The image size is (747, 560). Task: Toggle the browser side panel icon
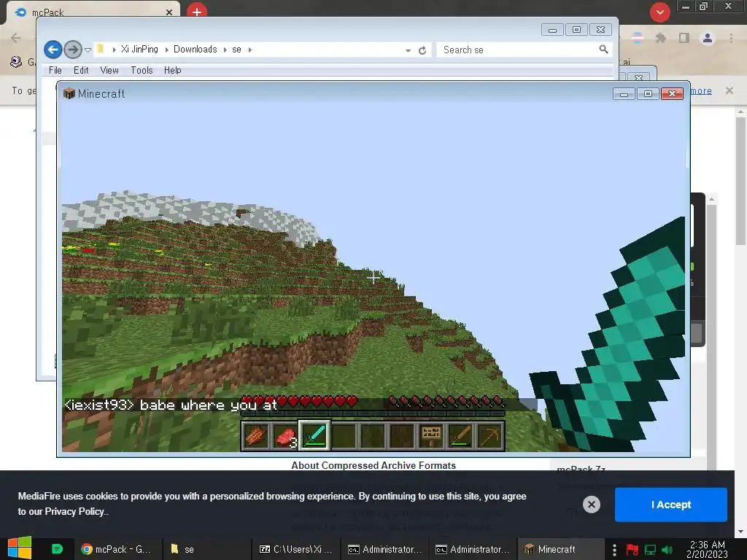point(684,38)
